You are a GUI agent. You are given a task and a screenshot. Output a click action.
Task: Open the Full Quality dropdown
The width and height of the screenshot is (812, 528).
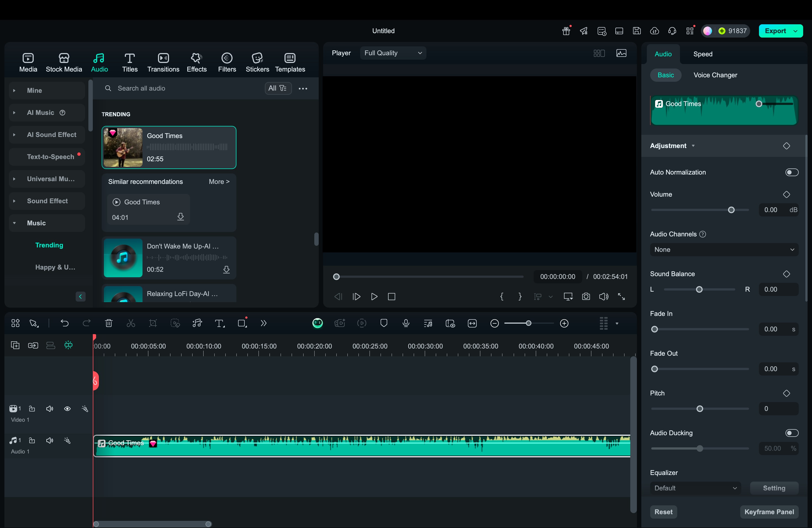[x=393, y=53]
